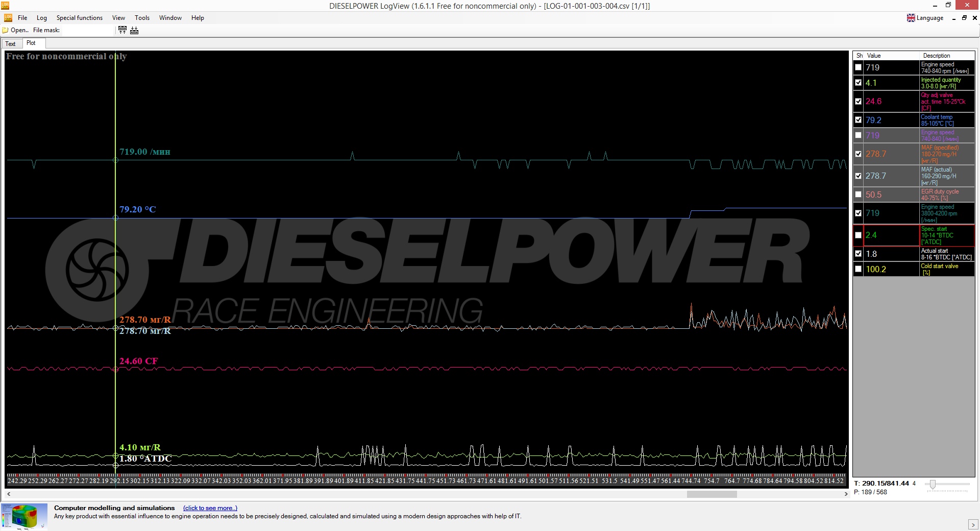Click the ad panel next arrow button

pos(973,524)
